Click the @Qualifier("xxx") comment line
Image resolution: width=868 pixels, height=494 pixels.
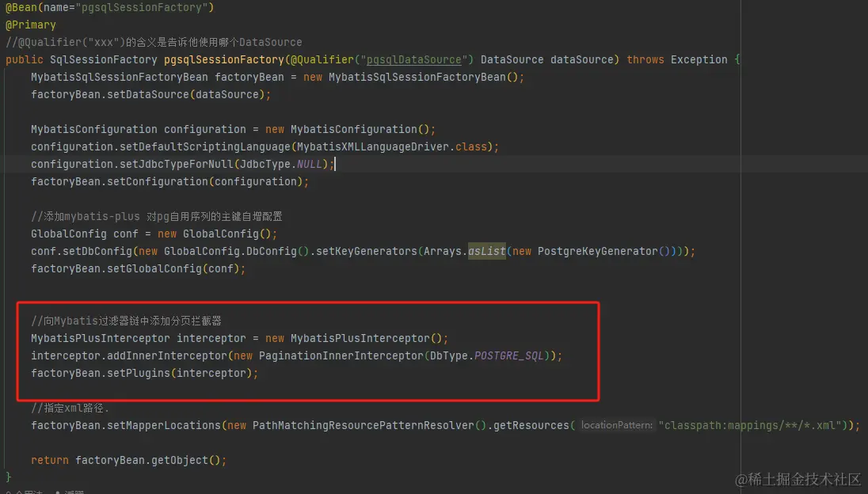tap(154, 42)
